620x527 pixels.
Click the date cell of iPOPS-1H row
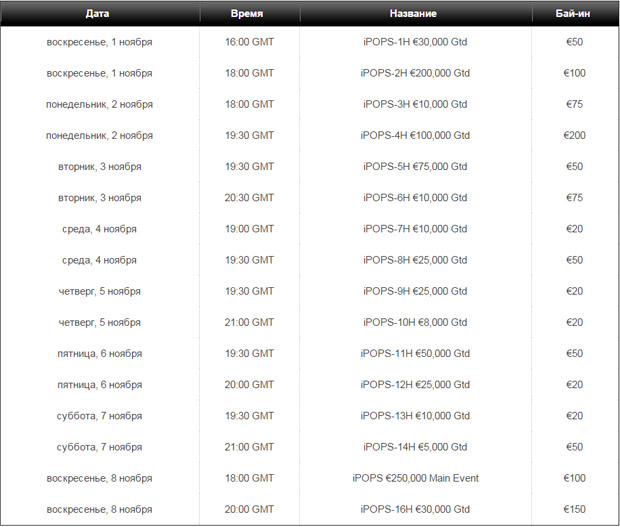click(x=100, y=42)
